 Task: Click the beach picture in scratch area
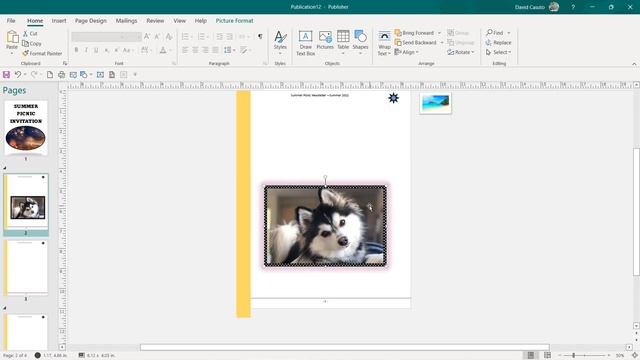pos(436,103)
